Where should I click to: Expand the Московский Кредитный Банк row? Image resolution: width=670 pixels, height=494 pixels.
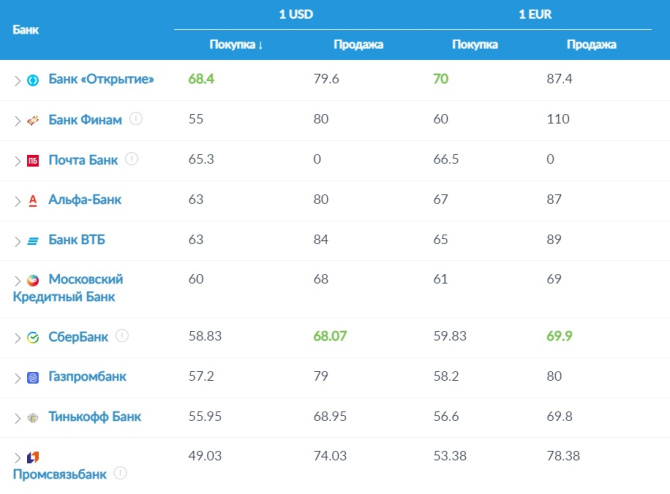pos(17,280)
